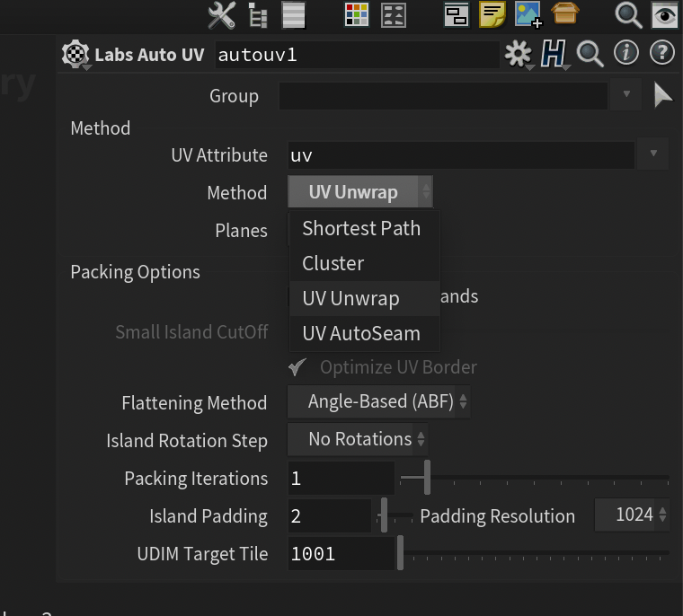Switch to the list view icon
This screenshot has width=683, height=616.
(x=294, y=15)
